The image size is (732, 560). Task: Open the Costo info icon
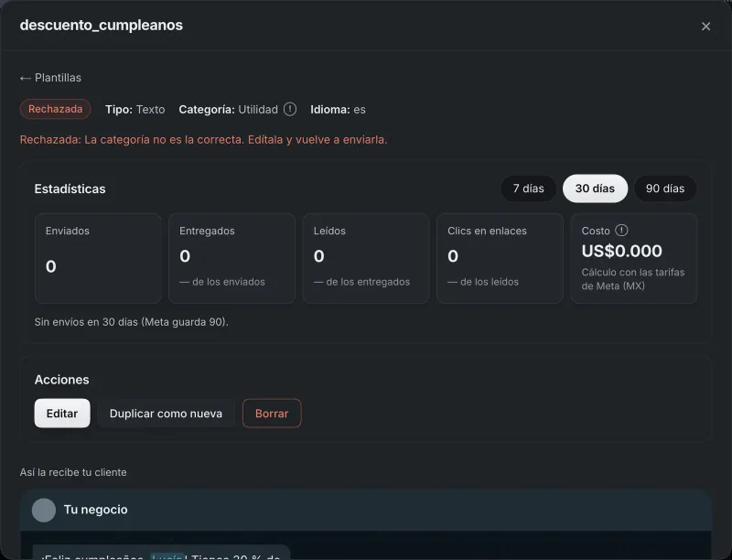pyautogui.click(x=621, y=230)
